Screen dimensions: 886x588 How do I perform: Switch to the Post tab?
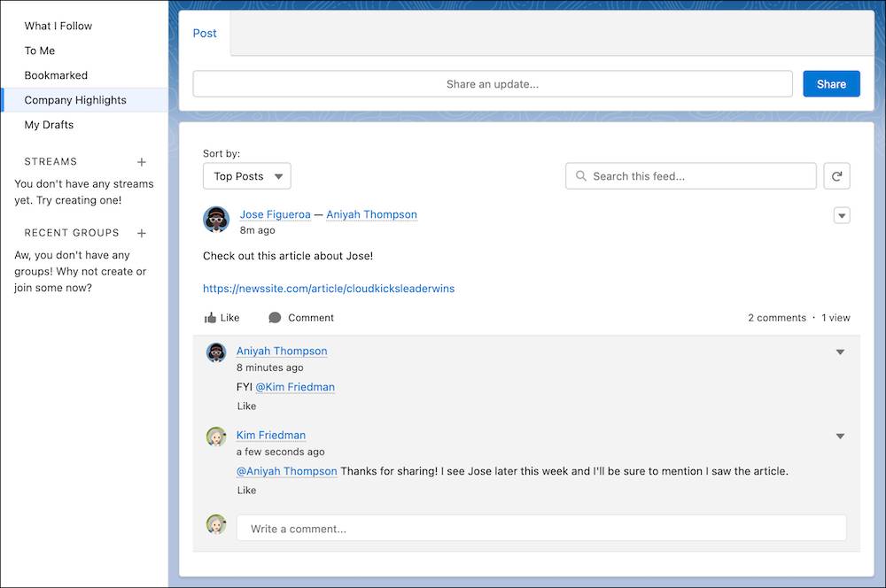pyautogui.click(x=205, y=33)
